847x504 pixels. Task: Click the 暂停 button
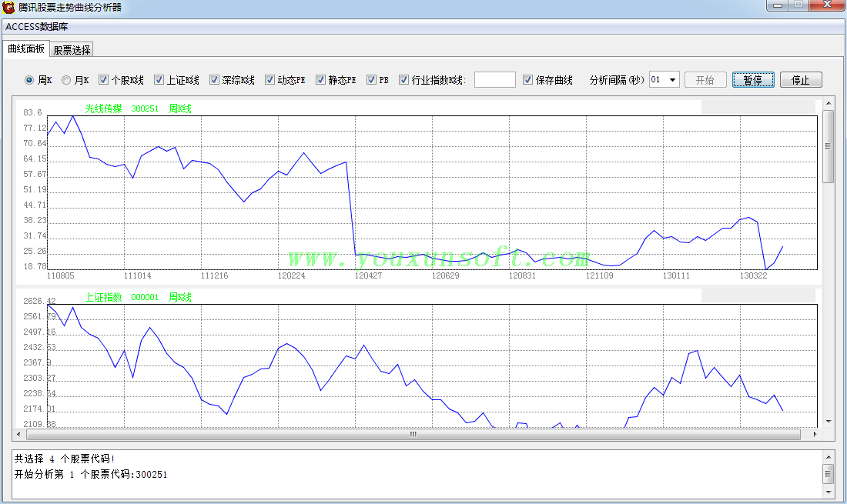coord(753,80)
